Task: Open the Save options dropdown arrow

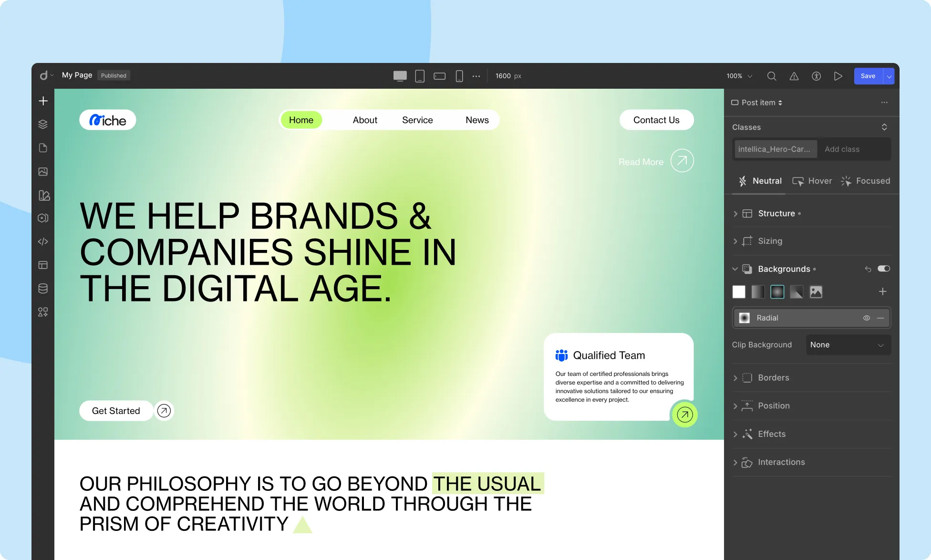Action: tap(889, 76)
